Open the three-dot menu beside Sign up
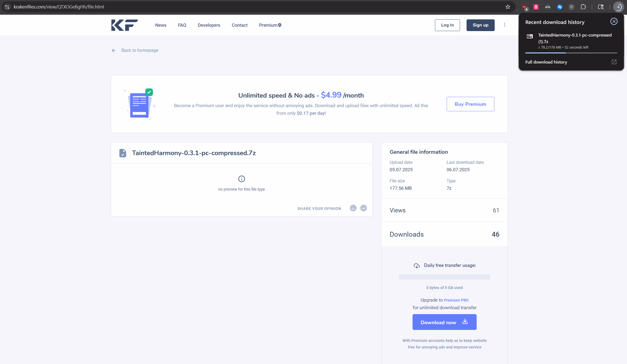 tap(504, 25)
